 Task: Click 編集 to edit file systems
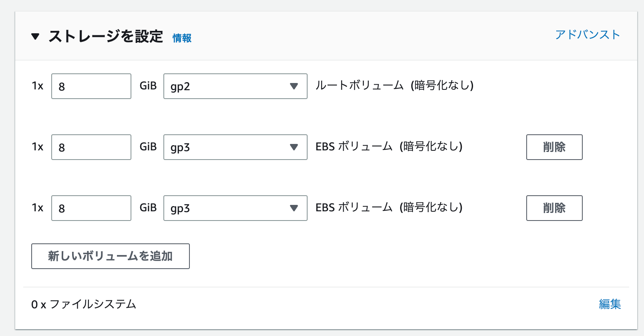point(610,305)
